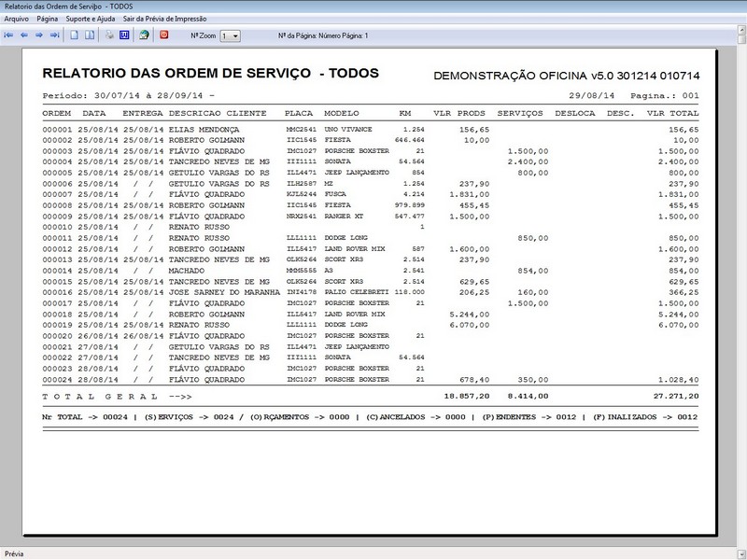Click the SERVIÇOS column header
Viewport: 747px width, 560px height.
(520, 113)
